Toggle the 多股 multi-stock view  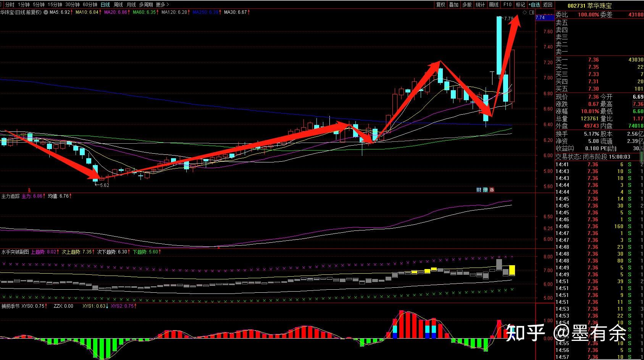[x=467, y=5]
